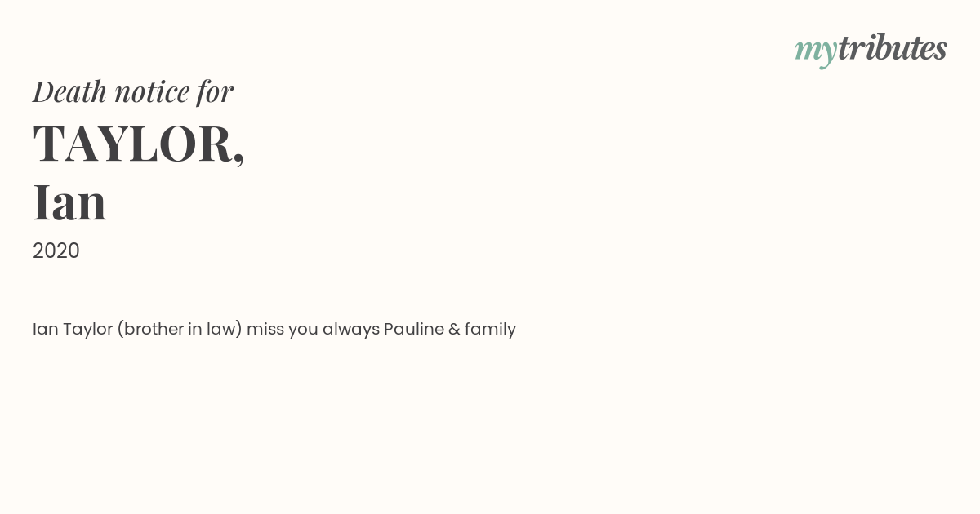980x514 pixels.
Task: Click the word "for" in italic heading
Action: coord(216,92)
